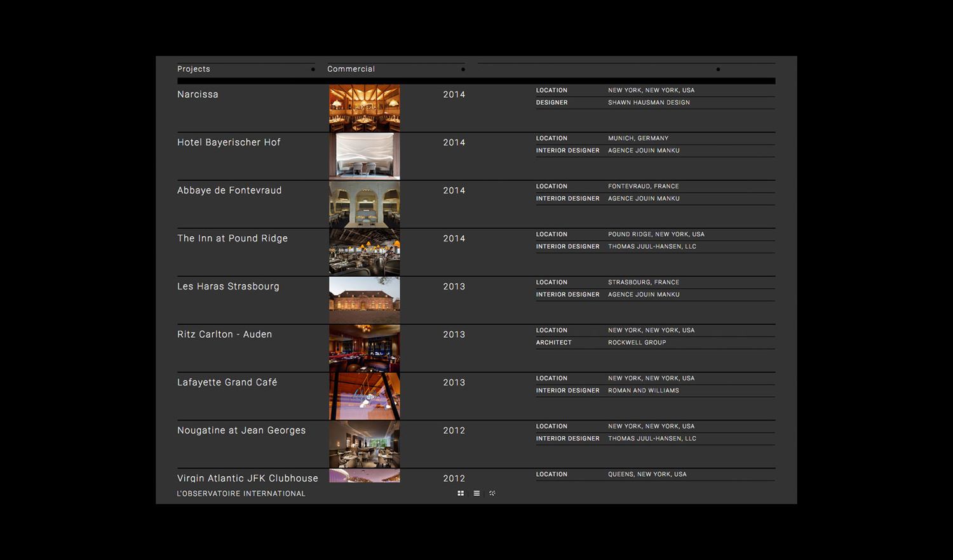Open the Lafayette Grand Café project
Viewport: 953px width, 560px height.
tap(227, 382)
